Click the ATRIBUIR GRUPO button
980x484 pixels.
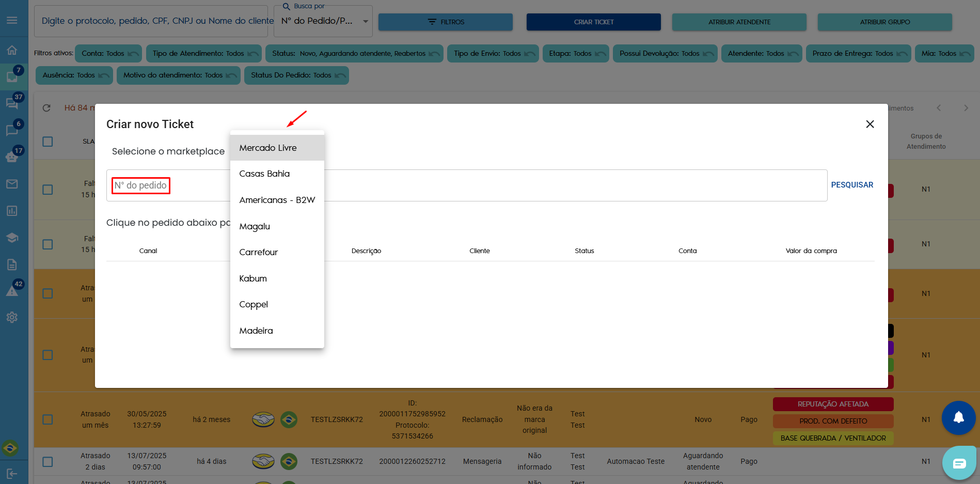tap(885, 22)
